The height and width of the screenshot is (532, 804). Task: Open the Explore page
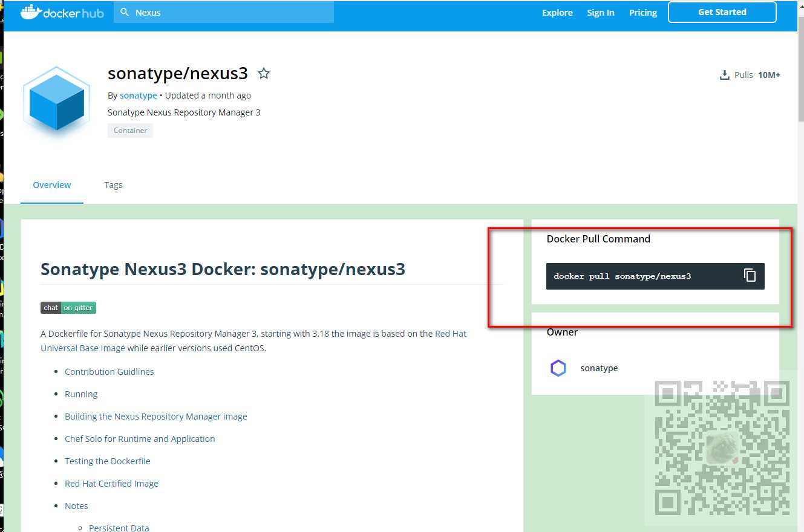557,13
